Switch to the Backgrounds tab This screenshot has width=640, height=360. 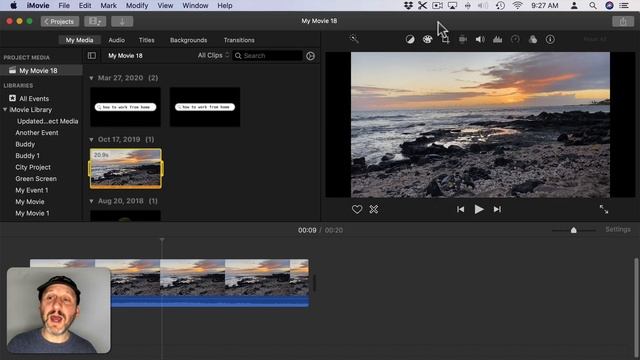coord(189,40)
